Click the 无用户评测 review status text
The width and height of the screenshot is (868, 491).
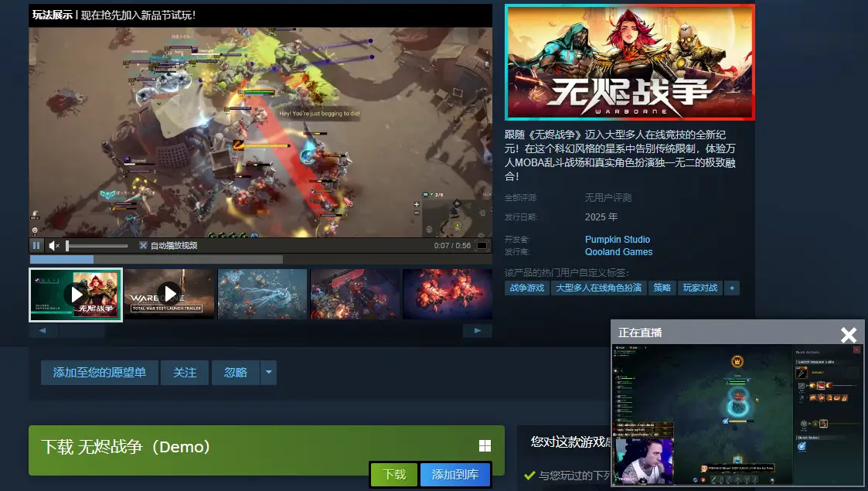tap(608, 198)
